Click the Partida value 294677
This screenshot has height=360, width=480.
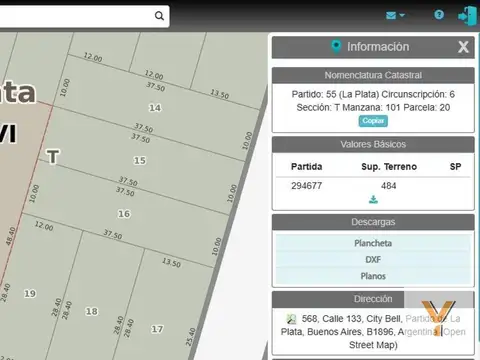pos(307,186)
